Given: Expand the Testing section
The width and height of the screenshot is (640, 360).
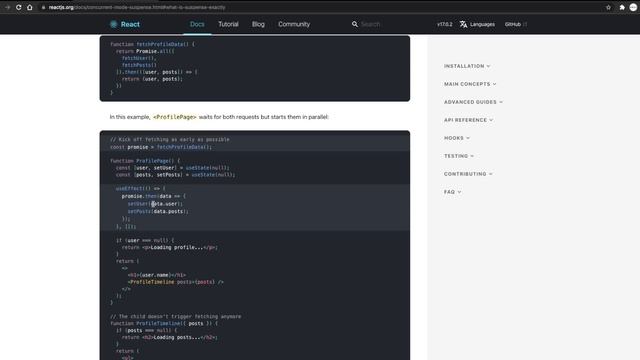Looking at the screenshot, I should click(x=459, y=156).
